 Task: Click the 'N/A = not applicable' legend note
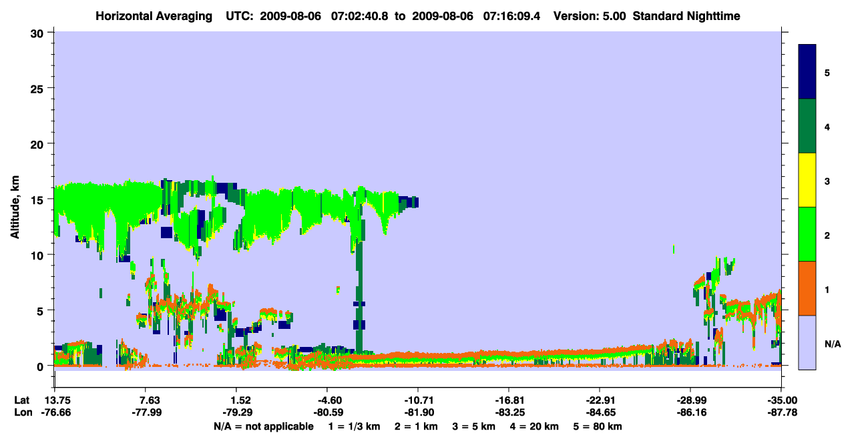[263, 426]
